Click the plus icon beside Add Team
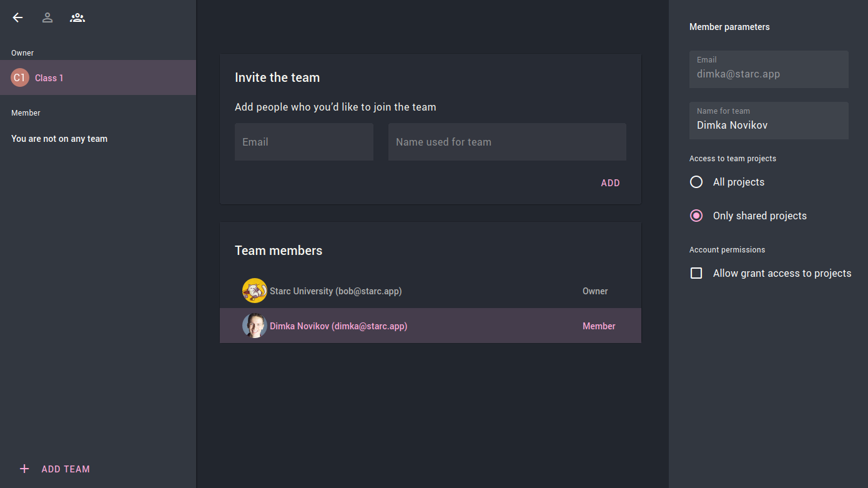The height and width of the screenshot is (488, 868). (x=24, y=469)
